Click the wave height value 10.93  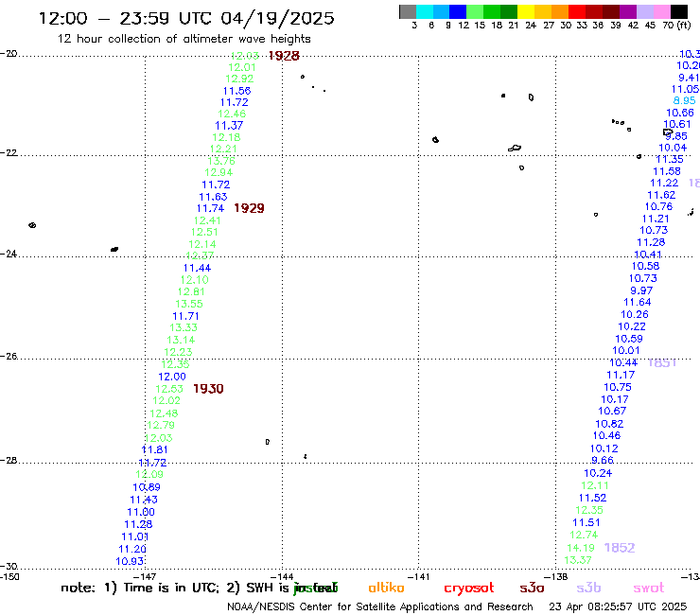[x=130, y=561]
